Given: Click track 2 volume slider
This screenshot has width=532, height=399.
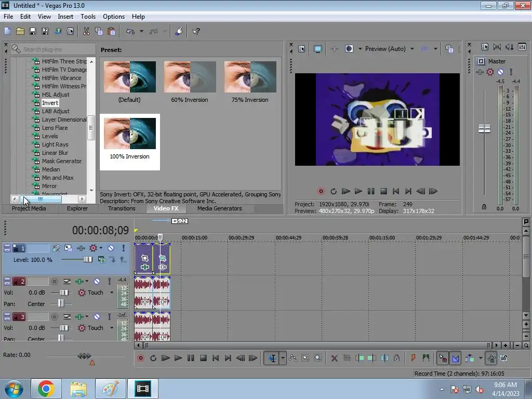Looking at the screenshot, I should click(x=64, y=292).
